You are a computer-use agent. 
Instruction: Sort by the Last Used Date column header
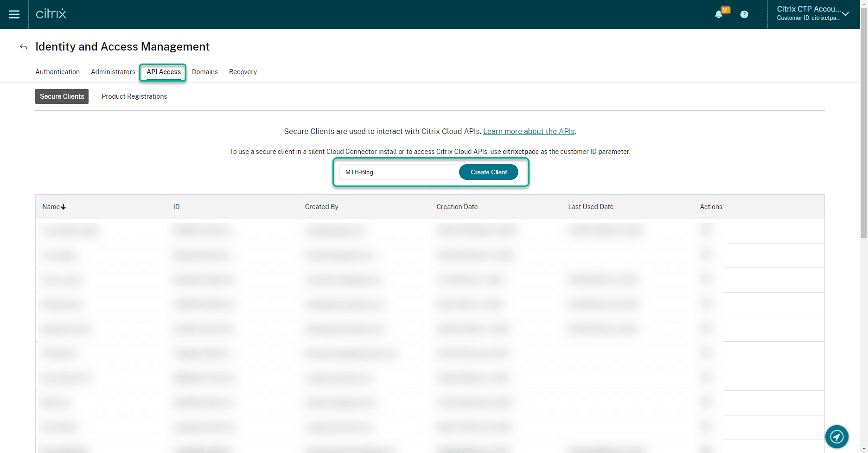[x=591, y=207]
